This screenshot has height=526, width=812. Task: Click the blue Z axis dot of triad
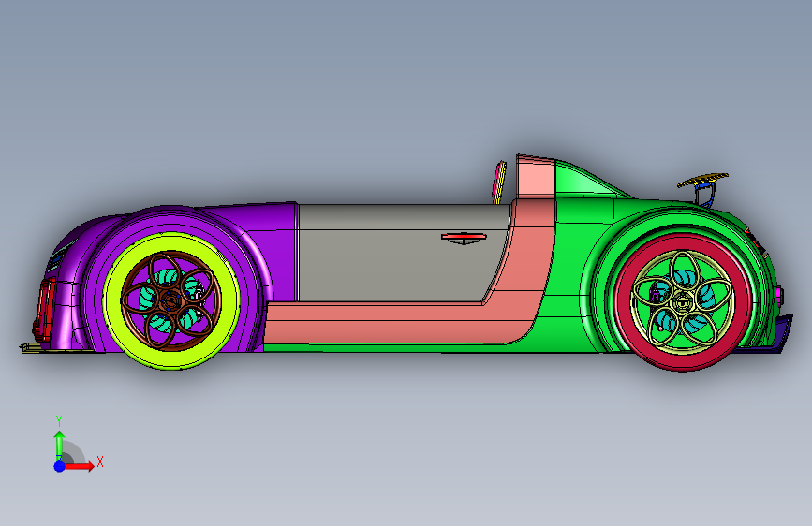coord(59,466)
